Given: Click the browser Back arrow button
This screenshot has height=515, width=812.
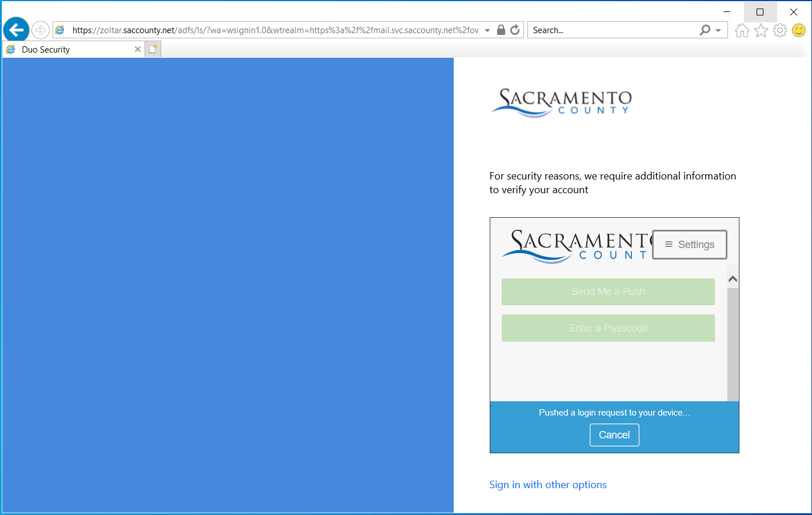Looking at the screenshot, I should [16, 30].
